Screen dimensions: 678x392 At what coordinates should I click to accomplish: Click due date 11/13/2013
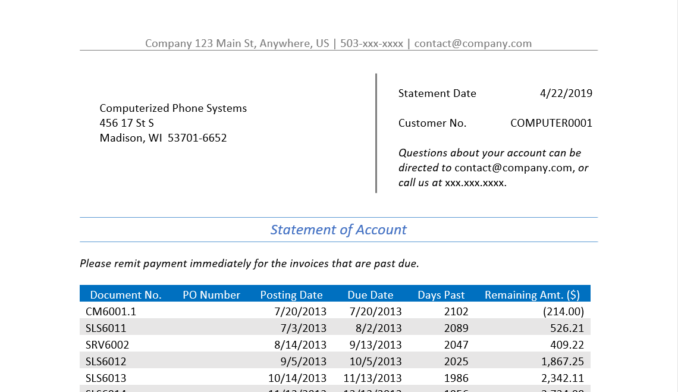[373, 378]
